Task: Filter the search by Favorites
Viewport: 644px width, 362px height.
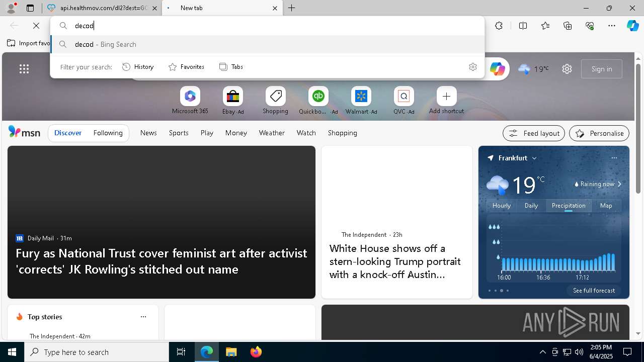Action: point(186,67)
